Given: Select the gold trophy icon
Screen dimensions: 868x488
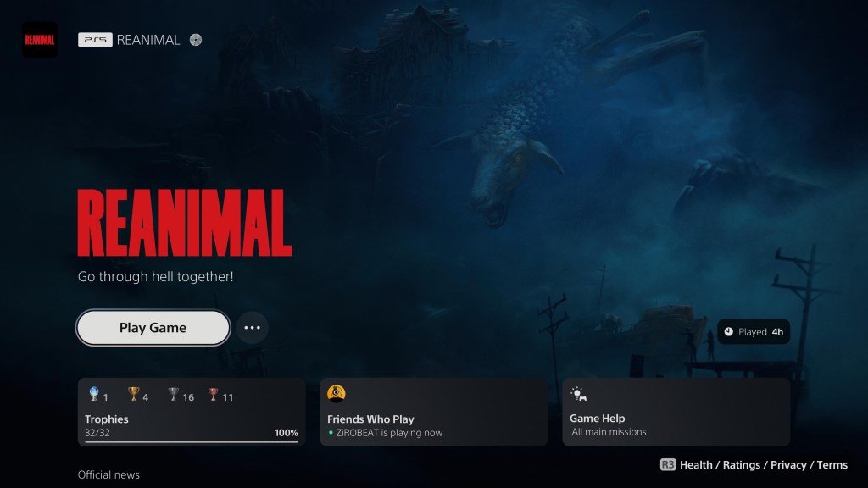Looking at the screenshot, I should [133, 394].
